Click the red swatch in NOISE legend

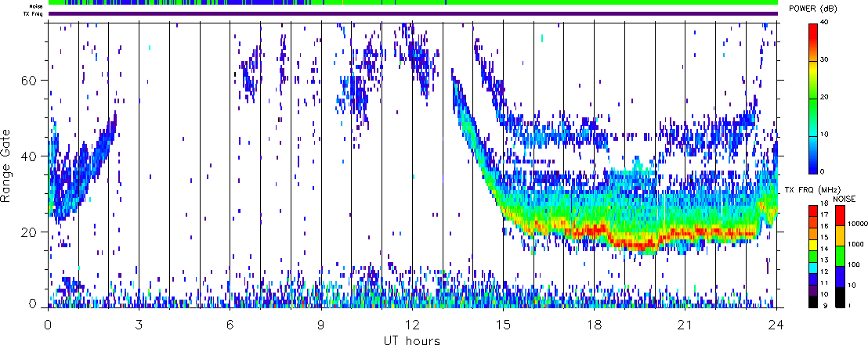840,216
